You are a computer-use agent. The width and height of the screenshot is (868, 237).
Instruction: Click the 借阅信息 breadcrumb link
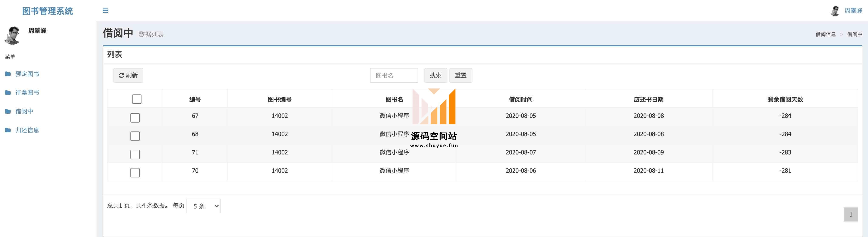tap(826, 34)
